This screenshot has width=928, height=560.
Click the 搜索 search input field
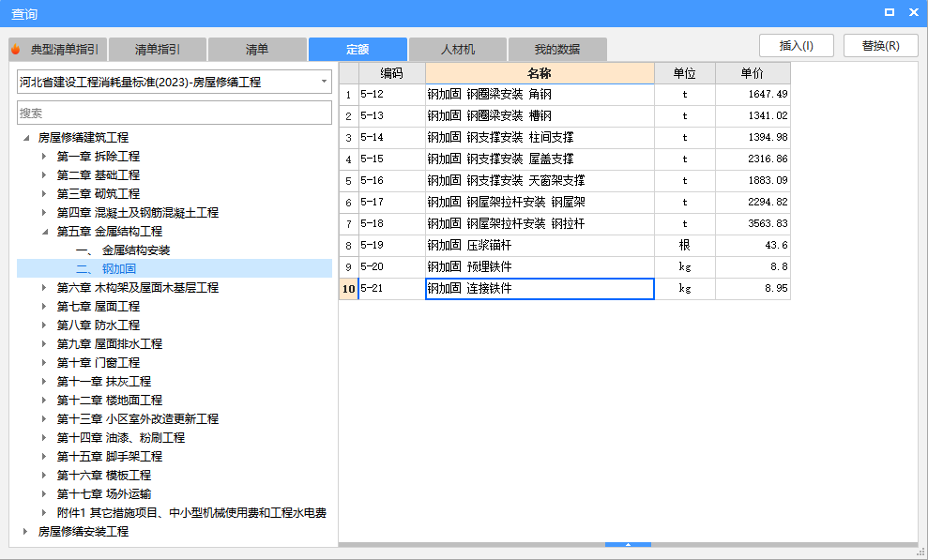(174, 111)
